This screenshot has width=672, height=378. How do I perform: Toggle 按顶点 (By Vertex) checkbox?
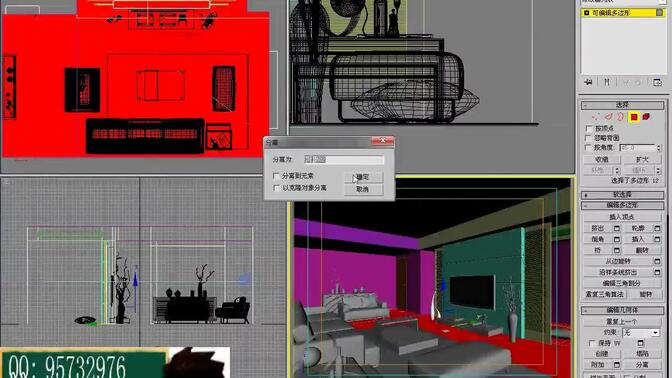(589, 129)
